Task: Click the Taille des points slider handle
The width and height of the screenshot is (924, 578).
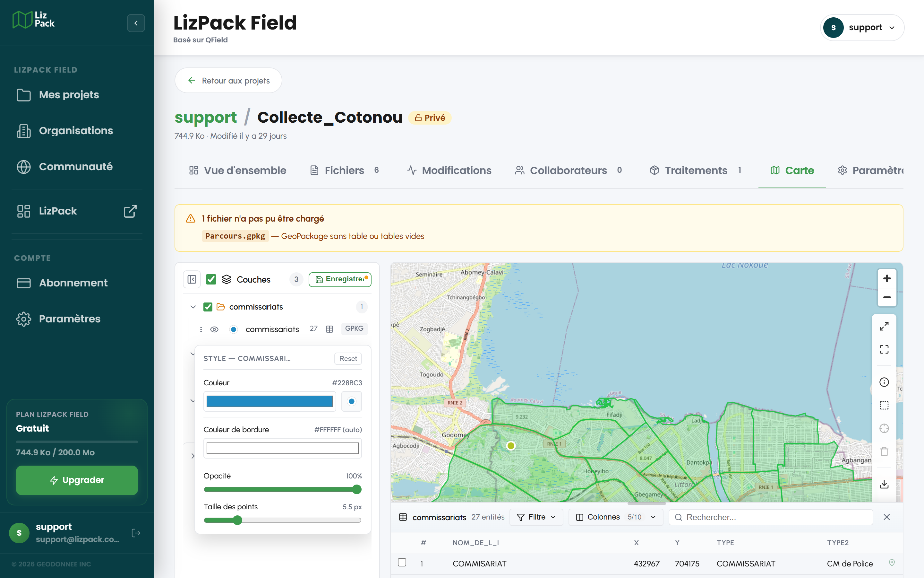Action: [237, 520]
